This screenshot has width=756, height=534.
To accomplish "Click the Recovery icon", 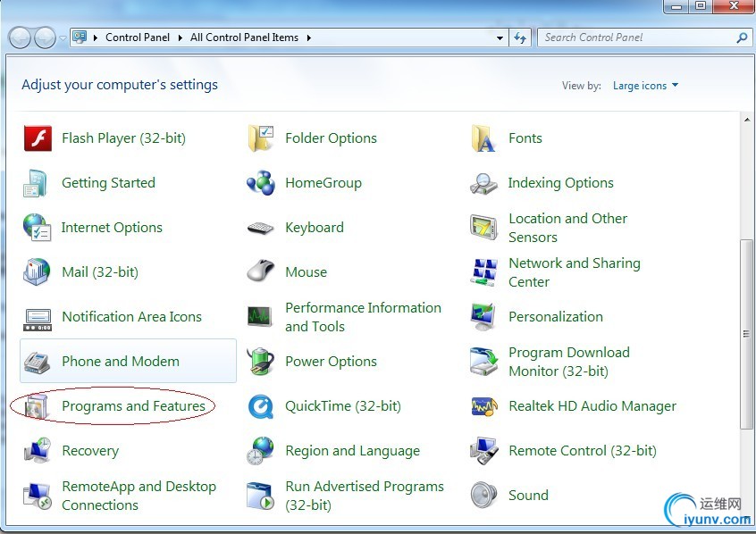I will pyautogui.click(x=38, y=451).
